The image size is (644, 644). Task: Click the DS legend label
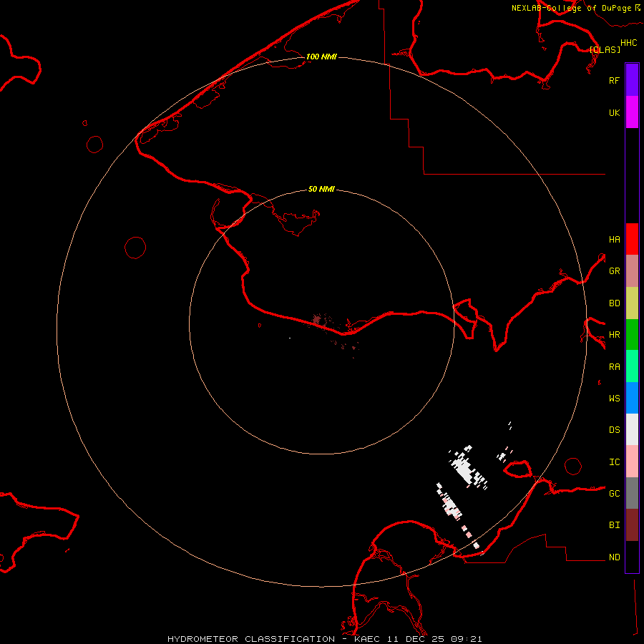coord(614,430)
